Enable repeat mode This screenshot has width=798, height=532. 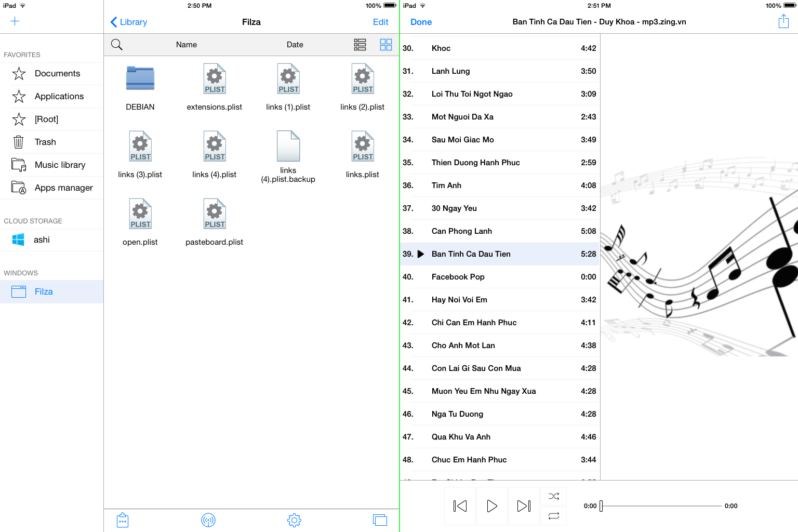(x=554, y=515)
